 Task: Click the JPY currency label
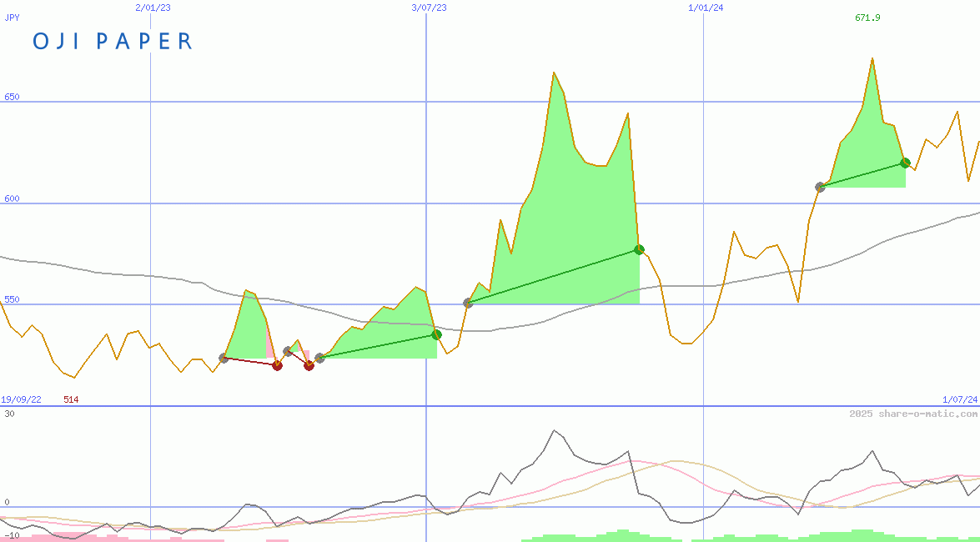[x=12, y=18]
